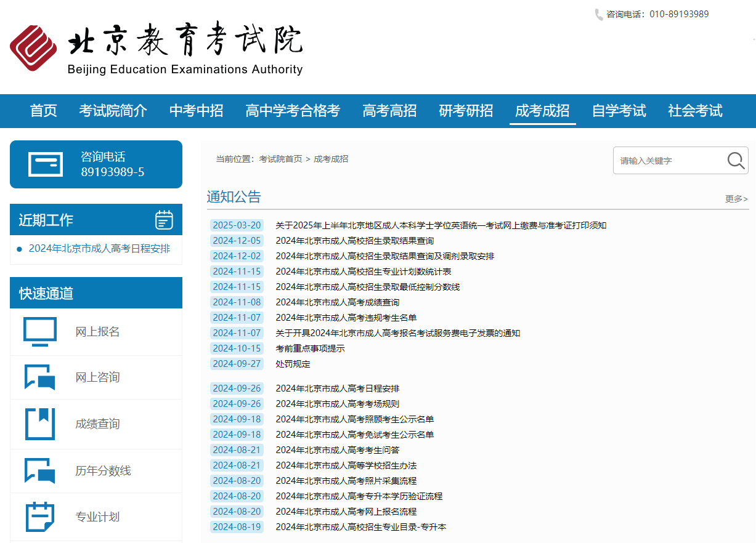Open 报名考试服务费电子发票的通知

pos(398,333)
